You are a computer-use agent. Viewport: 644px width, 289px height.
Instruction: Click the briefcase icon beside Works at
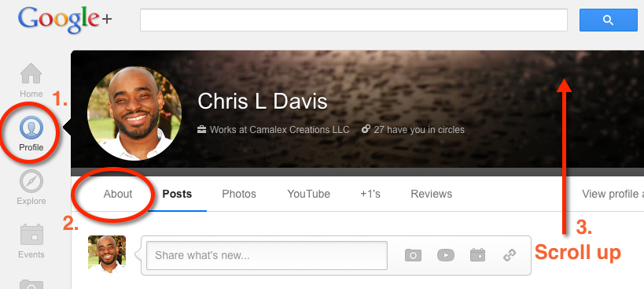201,130
